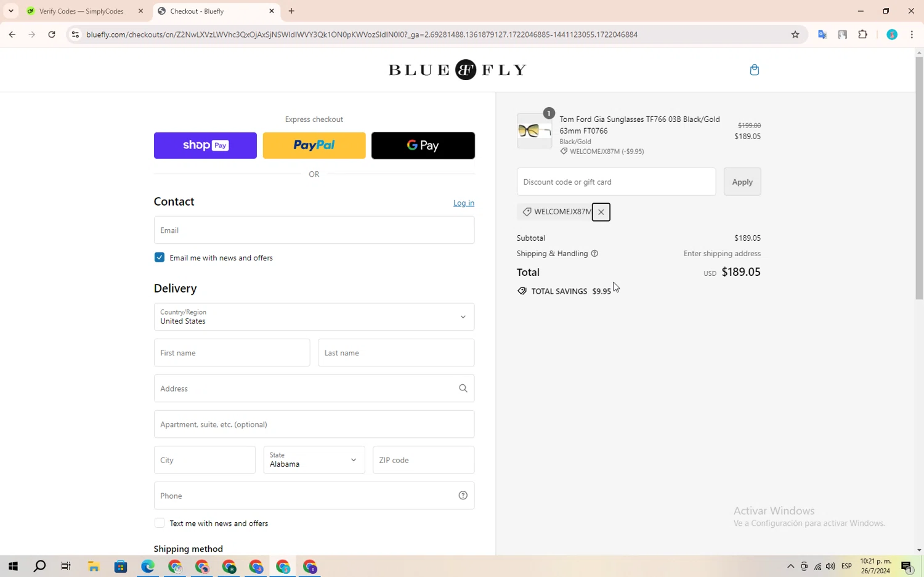Check Text me with news and offers
The image size is (924, 577).
click(x=160, y=523)
